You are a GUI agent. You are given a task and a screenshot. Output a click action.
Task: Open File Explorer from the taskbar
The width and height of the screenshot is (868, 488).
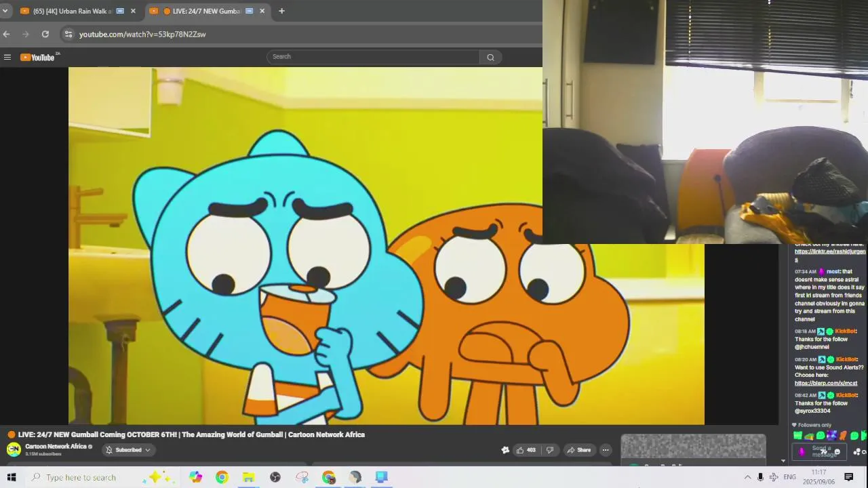(248, 477)
